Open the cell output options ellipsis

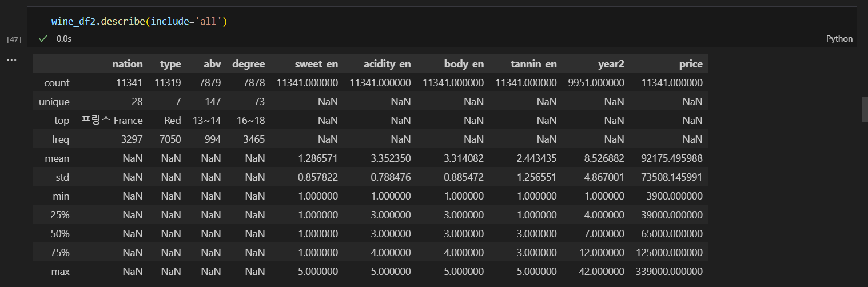coord(11,59)
